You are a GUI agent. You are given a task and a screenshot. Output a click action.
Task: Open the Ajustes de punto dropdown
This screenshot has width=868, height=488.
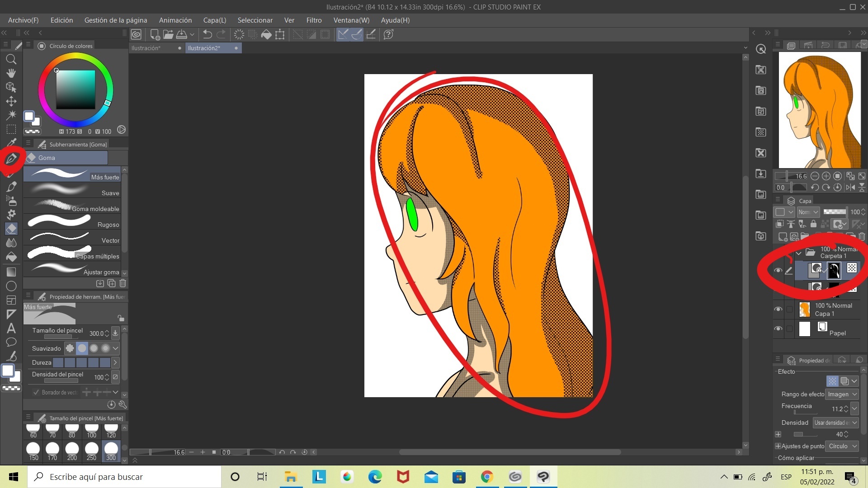842,446
